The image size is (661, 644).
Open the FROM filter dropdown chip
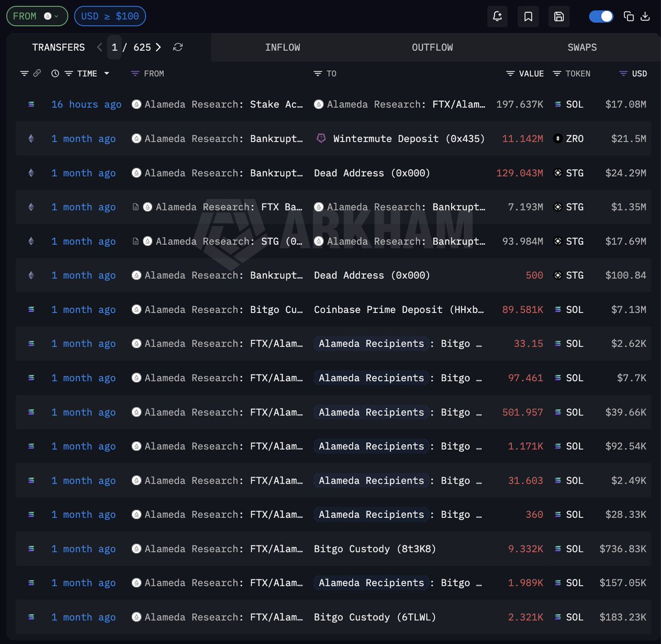pos(37,16)
